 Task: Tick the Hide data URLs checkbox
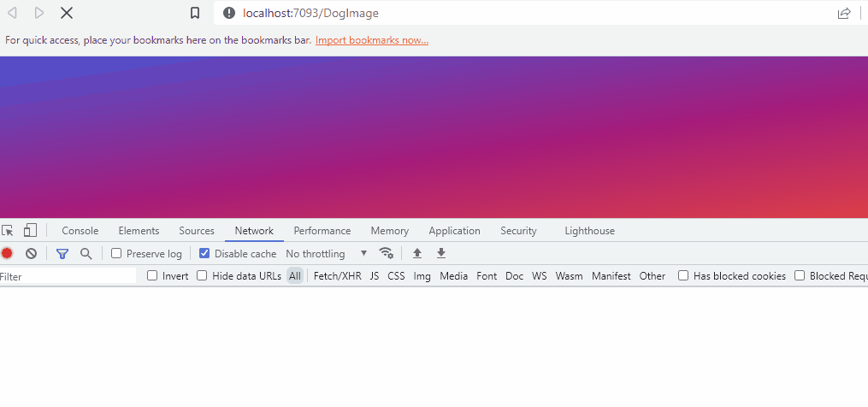pyautogui.click(x=202, y=275)
